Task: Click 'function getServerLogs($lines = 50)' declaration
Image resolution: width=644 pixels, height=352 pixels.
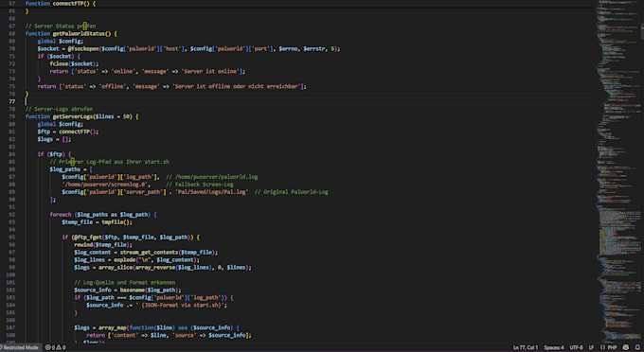Action: point(81,116)
